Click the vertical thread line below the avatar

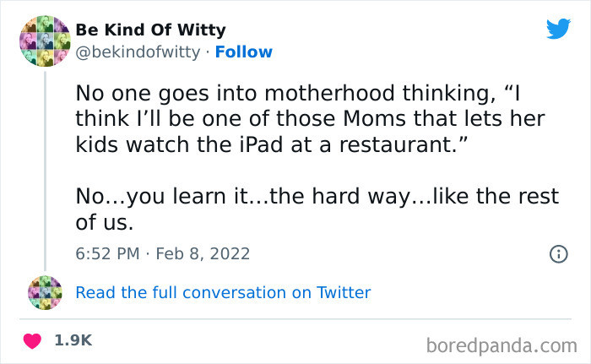(x=45, y=169)
